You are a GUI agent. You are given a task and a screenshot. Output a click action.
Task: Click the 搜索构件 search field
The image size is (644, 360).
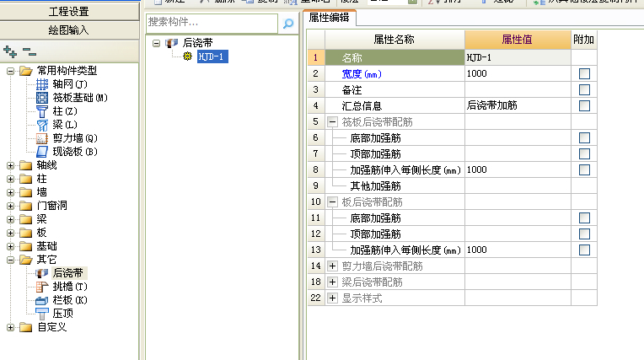coord(212,23)
